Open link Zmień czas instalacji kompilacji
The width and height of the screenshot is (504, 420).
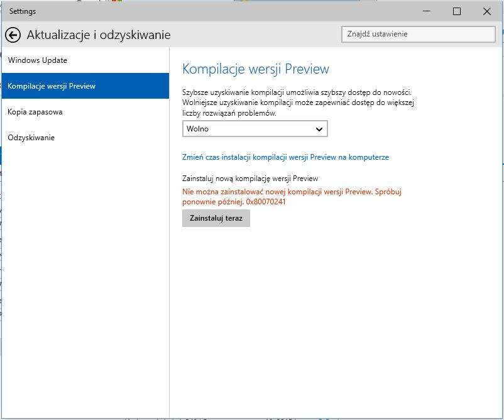(285, 157)
